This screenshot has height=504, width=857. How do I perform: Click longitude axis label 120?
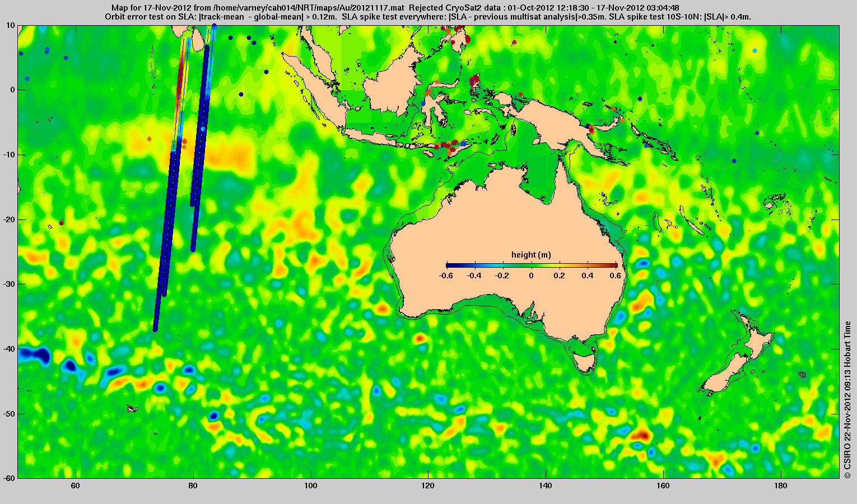[x=428, y=486]
